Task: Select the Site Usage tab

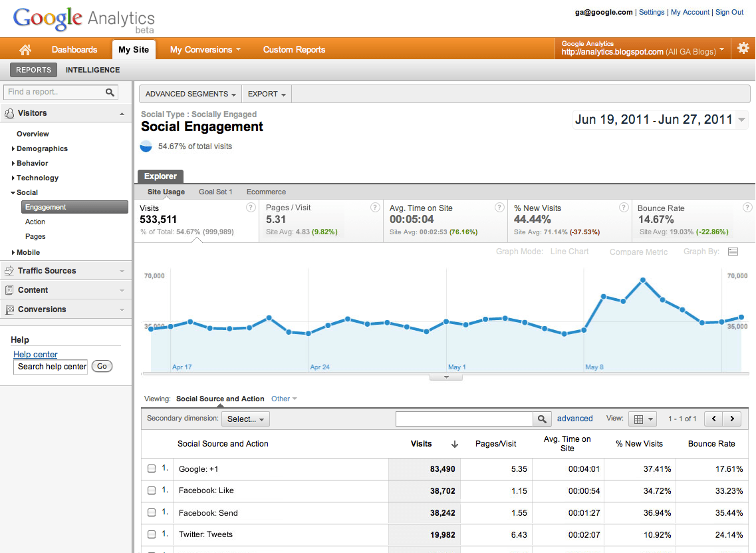Action: tap(166, 192)
